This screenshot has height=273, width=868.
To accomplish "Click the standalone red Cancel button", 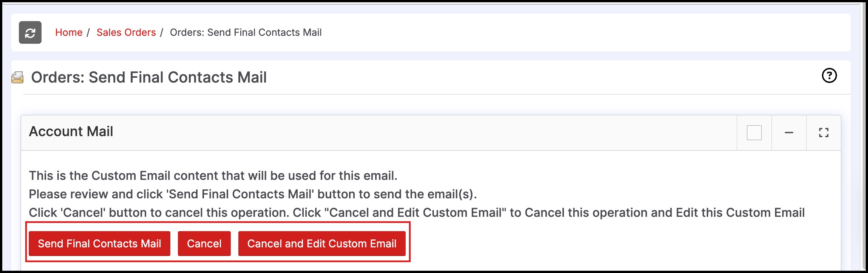I will (204, 244).
